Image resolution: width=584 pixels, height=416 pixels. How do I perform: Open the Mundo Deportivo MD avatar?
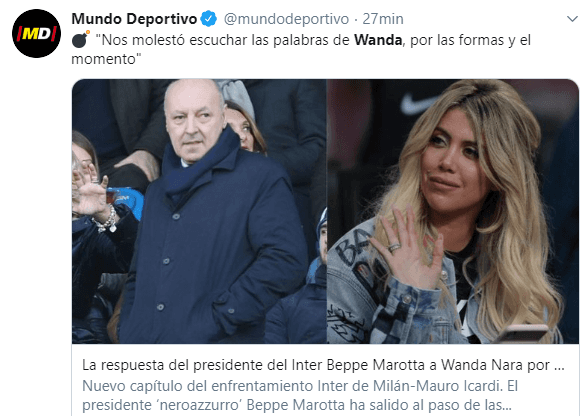pyautogui.click(x=36, y=34)
